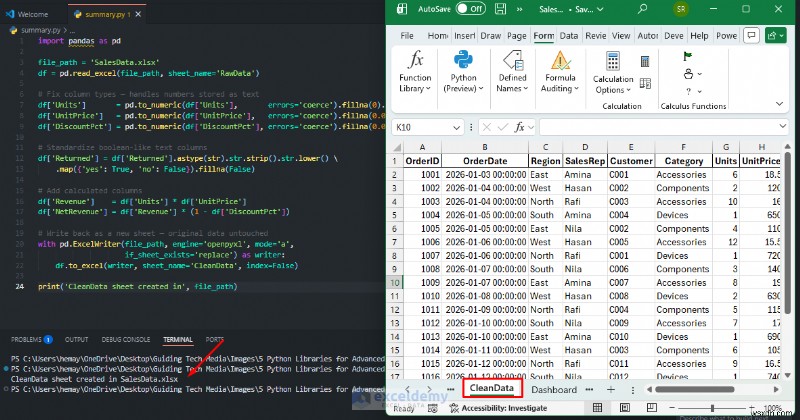Click the Select All corner triangle
Image resolution: width=800 pixels, height=420 pixels.
click(397, 147)
